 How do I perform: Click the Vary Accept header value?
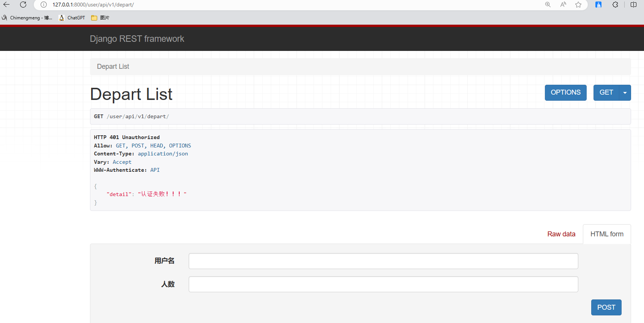[122, 162]
